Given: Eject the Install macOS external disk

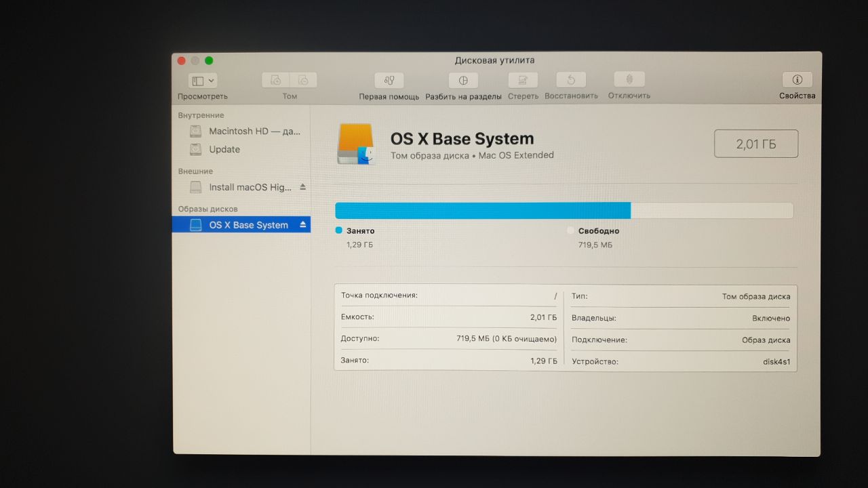Looking at the screenshot, I should point(303,186).
